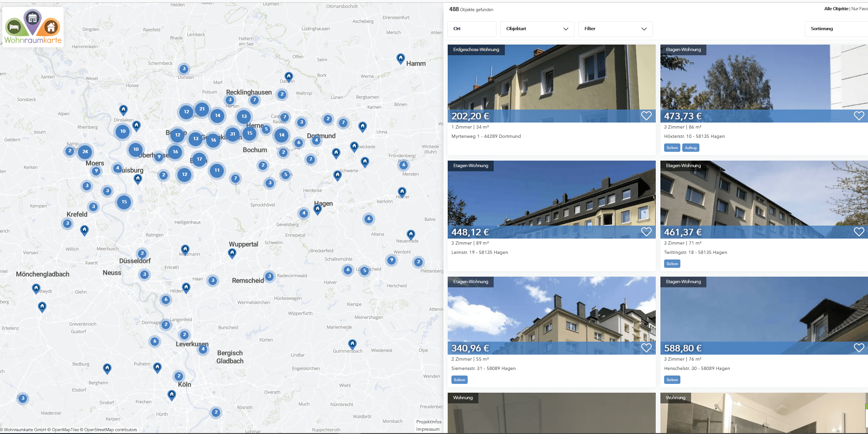Select cluster marker 17 near Essen
868x434 pixels.
(x=199, y=159)
